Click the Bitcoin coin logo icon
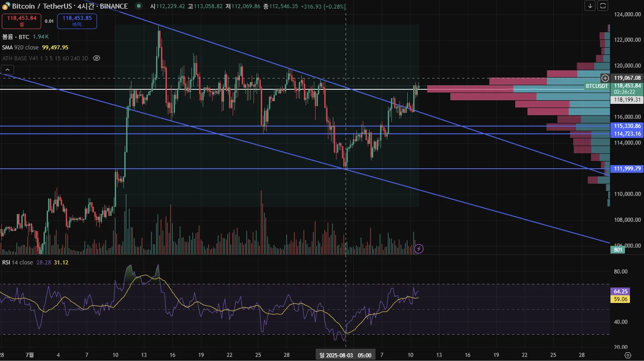This screenshot has width=644, height=361. pos(6,6)
